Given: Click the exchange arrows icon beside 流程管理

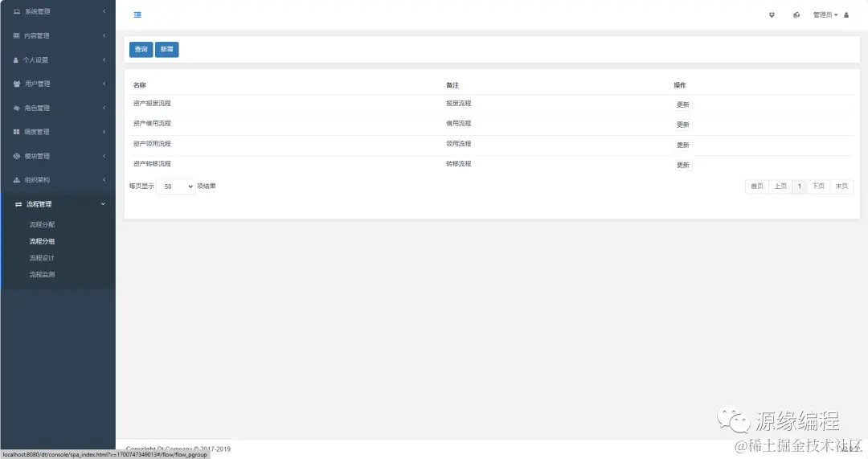Looking at the screenshot, I should 18,204.
